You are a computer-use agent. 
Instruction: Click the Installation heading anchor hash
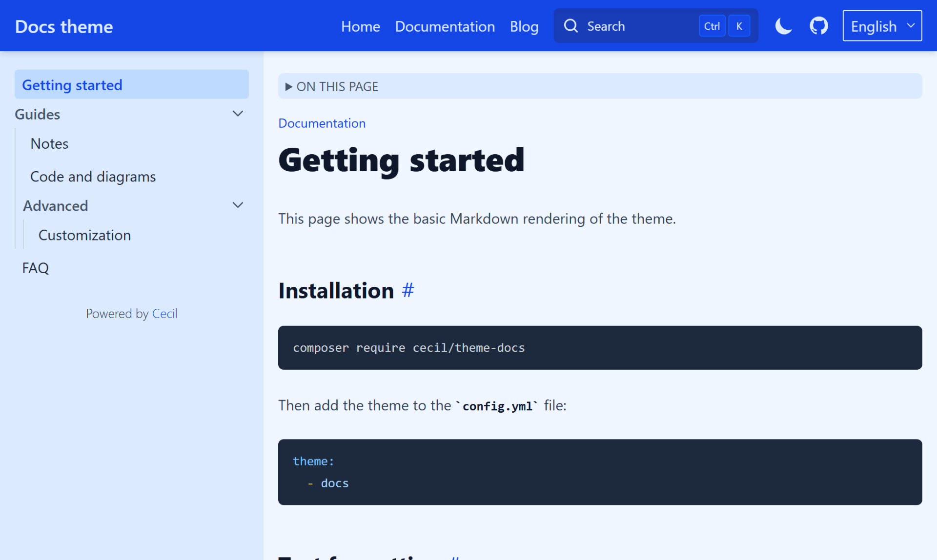(408, 290)
